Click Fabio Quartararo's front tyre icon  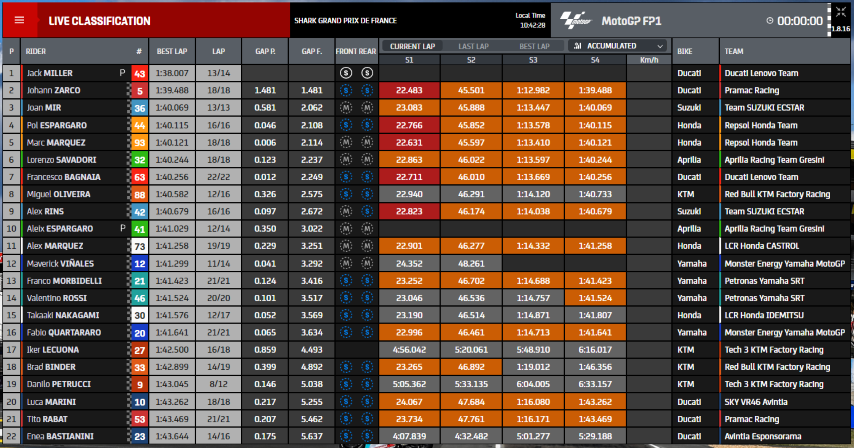[x=346, y=333]
